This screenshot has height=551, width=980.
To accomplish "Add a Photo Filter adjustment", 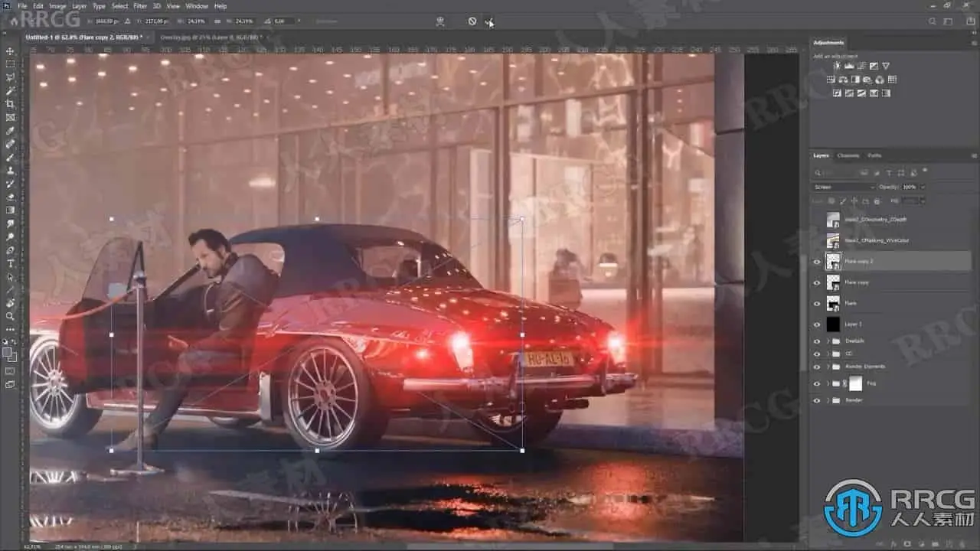I will click(x=867, y=80).
